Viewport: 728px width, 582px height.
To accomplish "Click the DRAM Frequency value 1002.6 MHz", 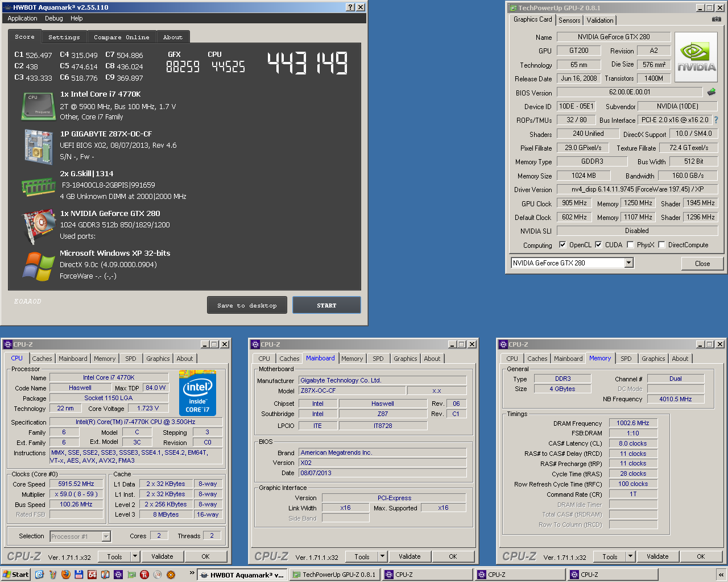I will [x=633, y=423].
